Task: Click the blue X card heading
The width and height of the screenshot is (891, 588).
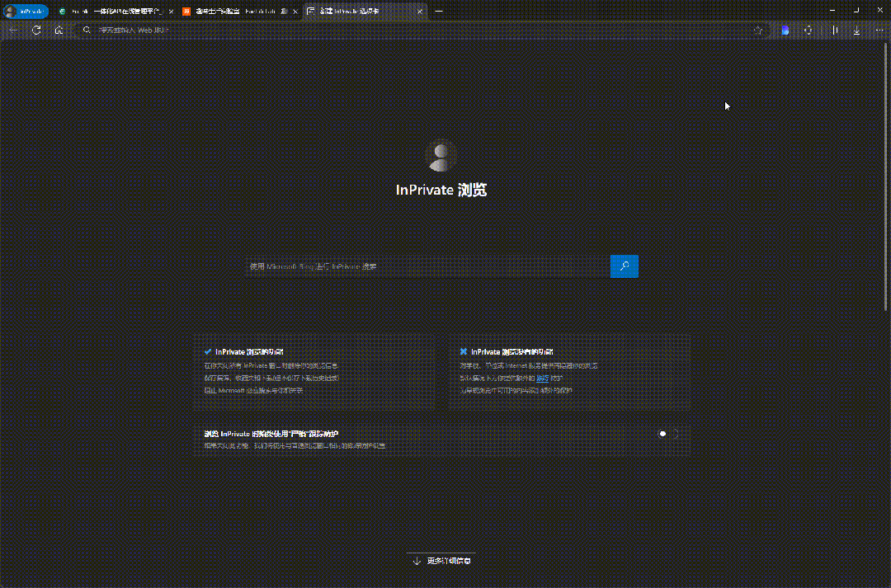Action: click(512, 352)
